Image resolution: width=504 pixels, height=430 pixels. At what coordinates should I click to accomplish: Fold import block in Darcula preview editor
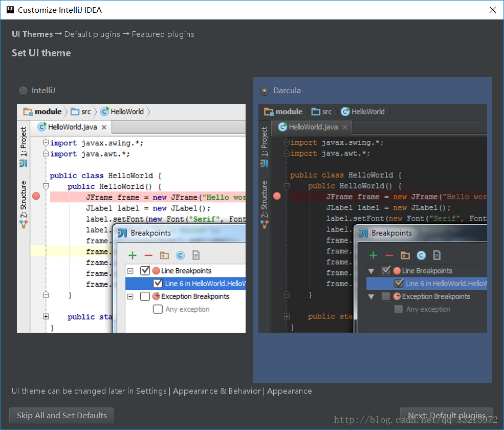point(287,142)
